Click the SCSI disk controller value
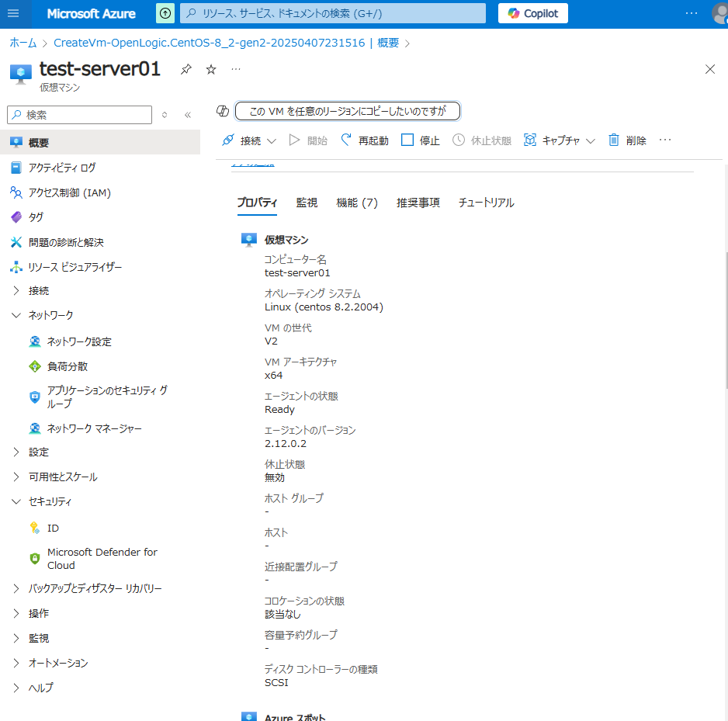Viewport: 728px width, 721px height. tap(276, 683)
